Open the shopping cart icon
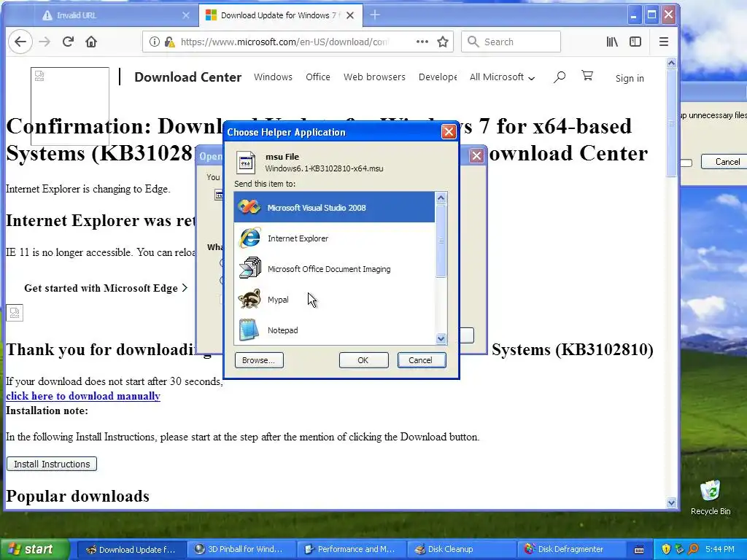Viewport: 747px width, 560px height. click(x=587, y=76)
